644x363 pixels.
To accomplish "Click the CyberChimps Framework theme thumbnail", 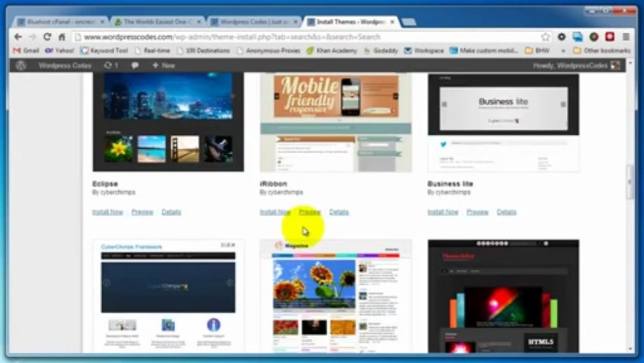I will (168, 296).
